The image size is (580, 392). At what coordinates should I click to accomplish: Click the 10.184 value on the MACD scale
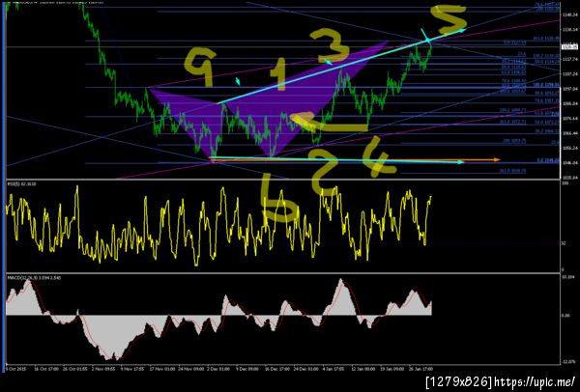570,277
